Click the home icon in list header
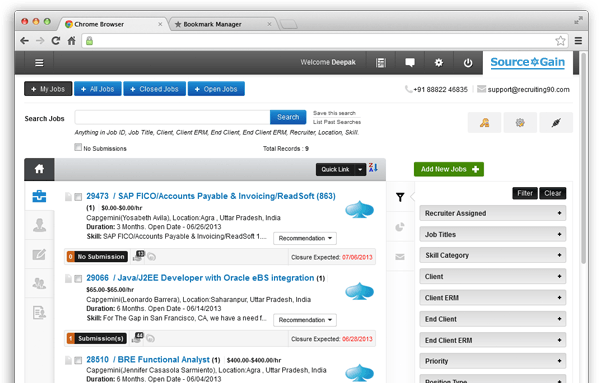 39,169
